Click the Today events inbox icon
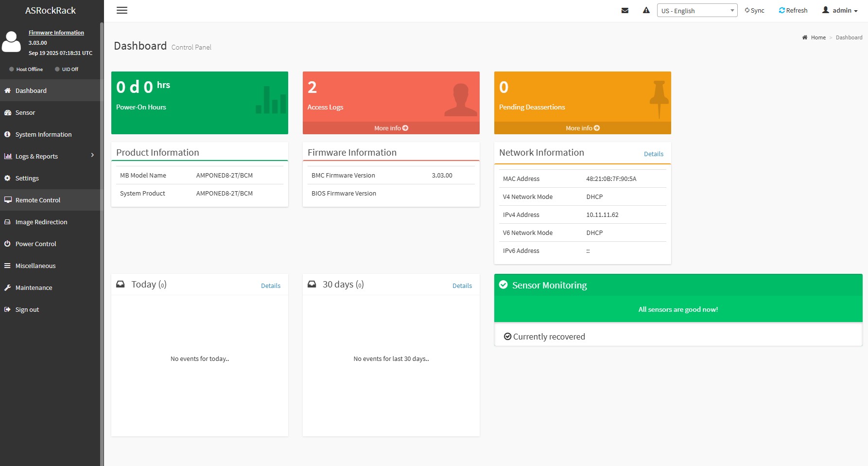Screen dimensions: 868x466 click(120, 284)
